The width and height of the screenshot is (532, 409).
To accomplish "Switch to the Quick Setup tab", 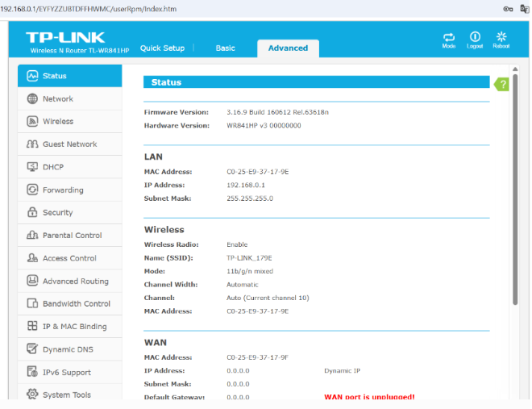I will pos(162,48).
